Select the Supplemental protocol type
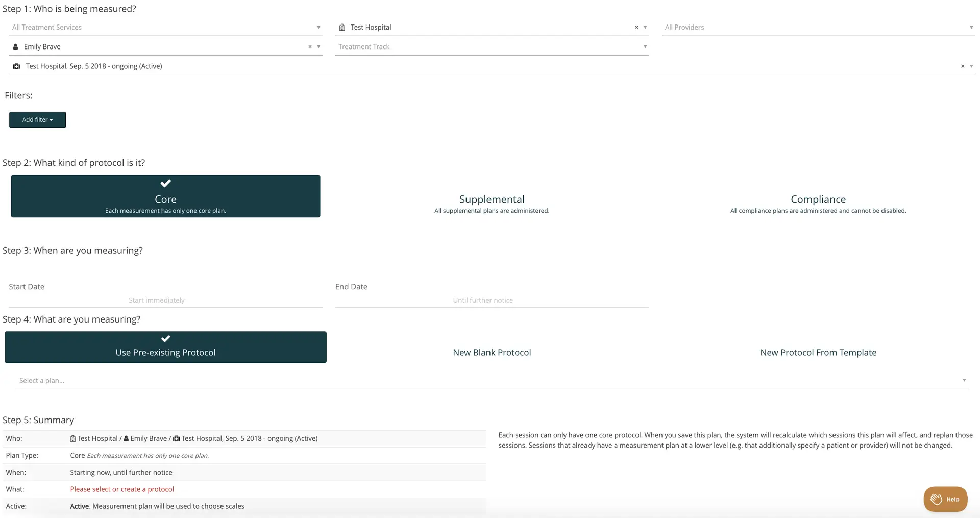Viewport: 980px width, 518px height. point(492,199)
